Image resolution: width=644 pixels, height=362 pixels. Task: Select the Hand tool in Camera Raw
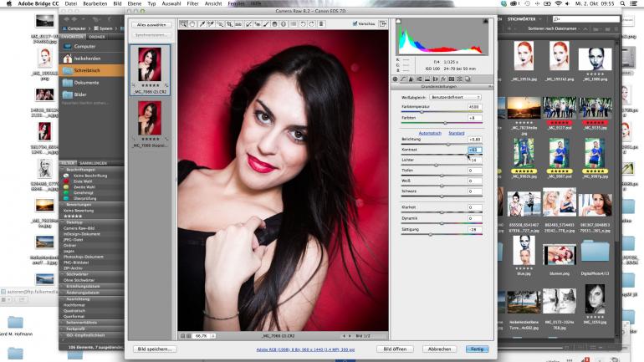pyautogui.click(x=192, y=24)
